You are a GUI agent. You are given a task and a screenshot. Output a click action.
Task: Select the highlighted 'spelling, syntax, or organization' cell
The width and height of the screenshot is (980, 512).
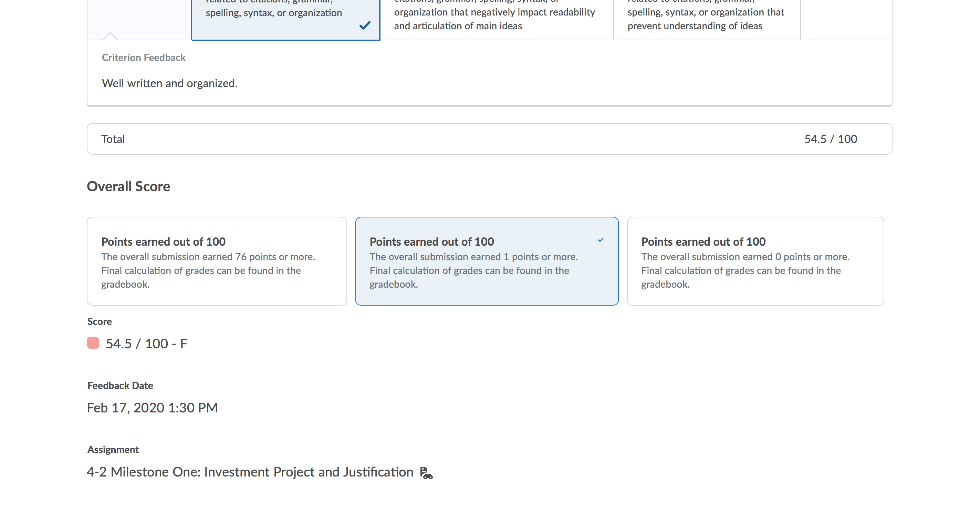[x=286, y=19]
